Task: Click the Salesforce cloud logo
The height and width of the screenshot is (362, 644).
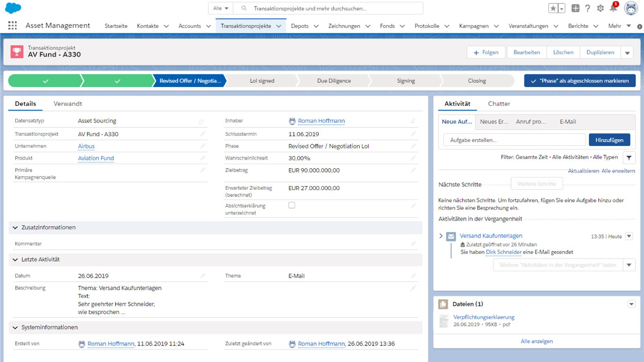Action: click(13, 8)
